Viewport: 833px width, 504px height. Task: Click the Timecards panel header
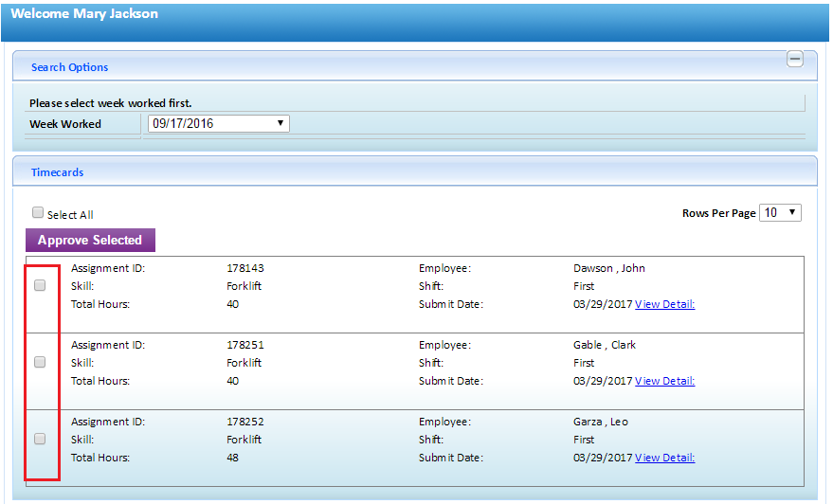[414, 171]
